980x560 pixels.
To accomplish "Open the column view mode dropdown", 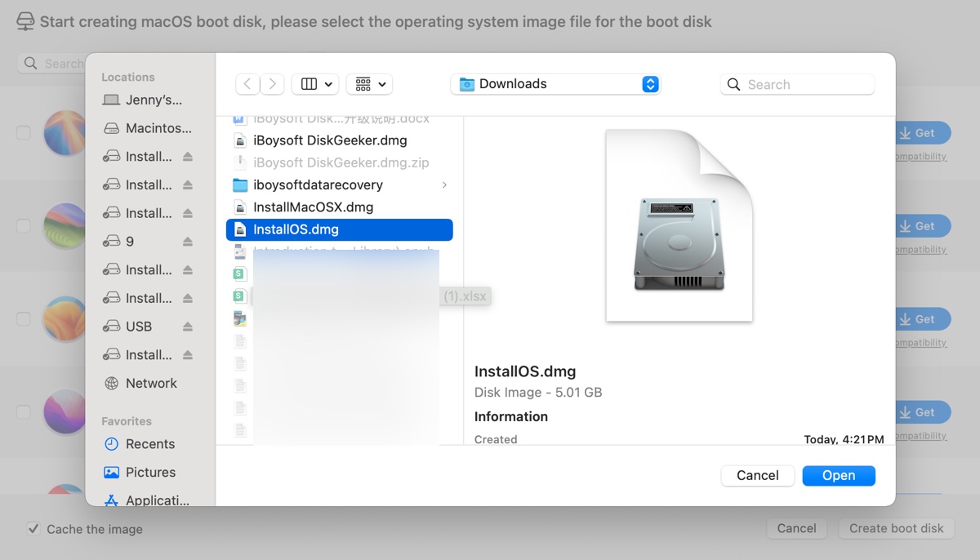I will (316, 84).
